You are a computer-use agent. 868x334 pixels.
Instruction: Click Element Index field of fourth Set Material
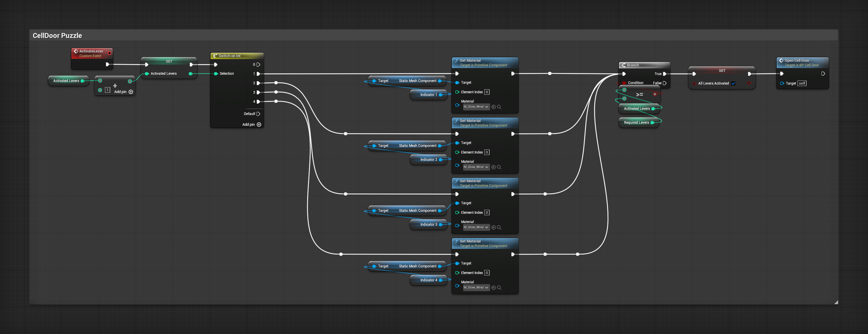487,273
